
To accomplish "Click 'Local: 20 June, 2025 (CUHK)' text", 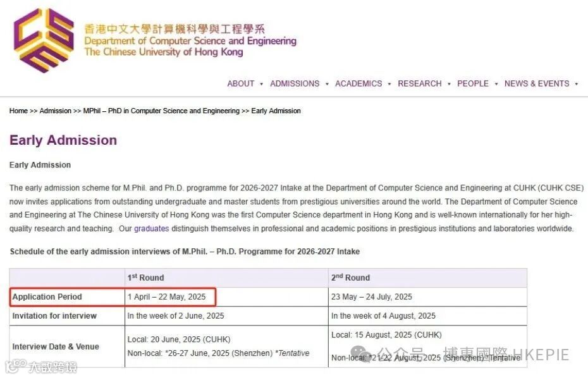I will point(179,339).
